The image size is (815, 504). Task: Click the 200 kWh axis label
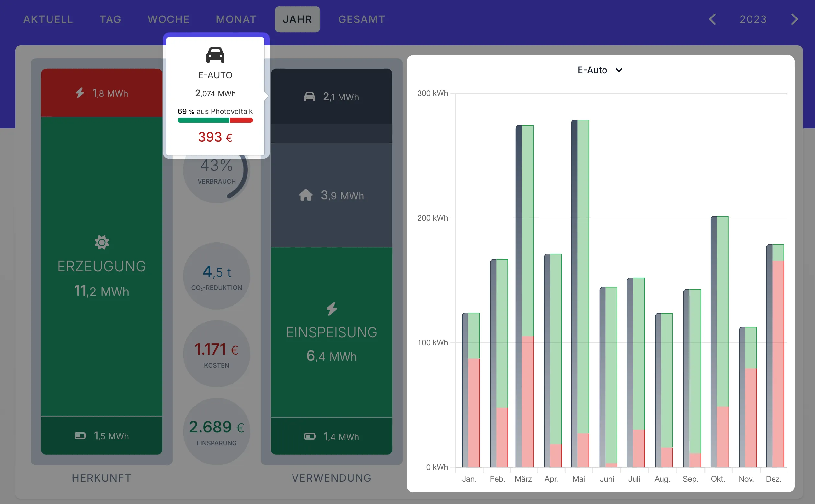pos(433,218)
